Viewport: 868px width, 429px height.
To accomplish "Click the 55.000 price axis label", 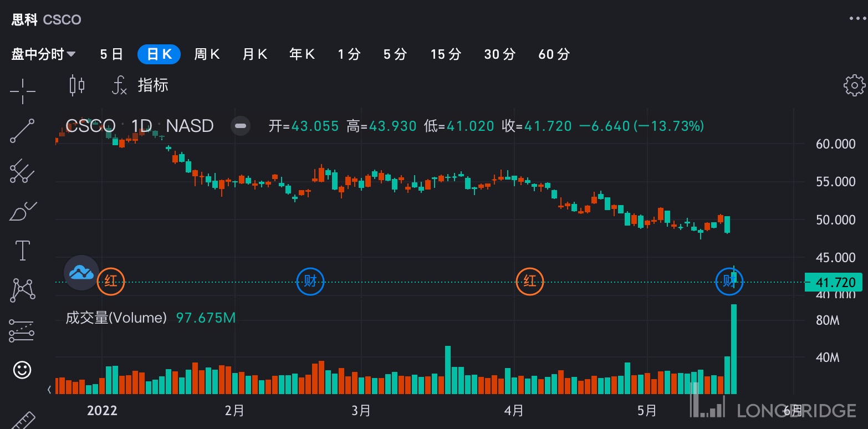I will (x=835, y=182).
